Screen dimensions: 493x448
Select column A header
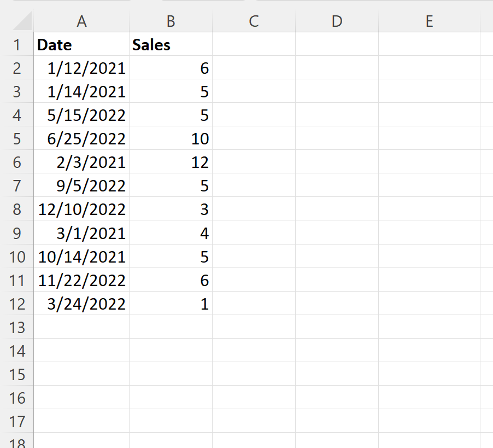pyautogui.click(x=81, y=21)
